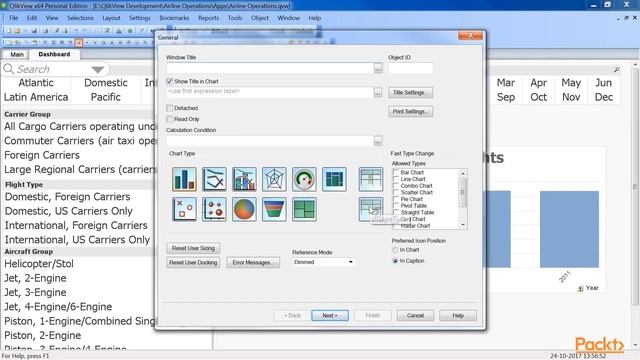Open the File menu

(x=13, y=18)
